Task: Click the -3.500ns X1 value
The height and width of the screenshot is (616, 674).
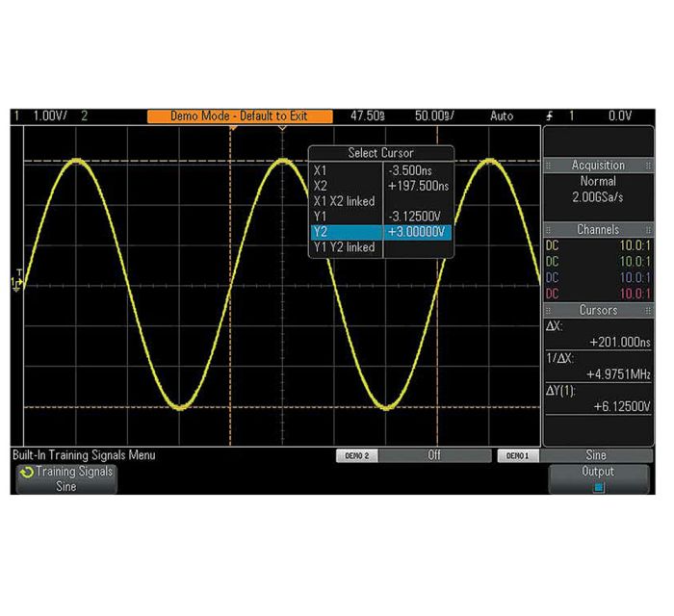Action: (410, 170)
